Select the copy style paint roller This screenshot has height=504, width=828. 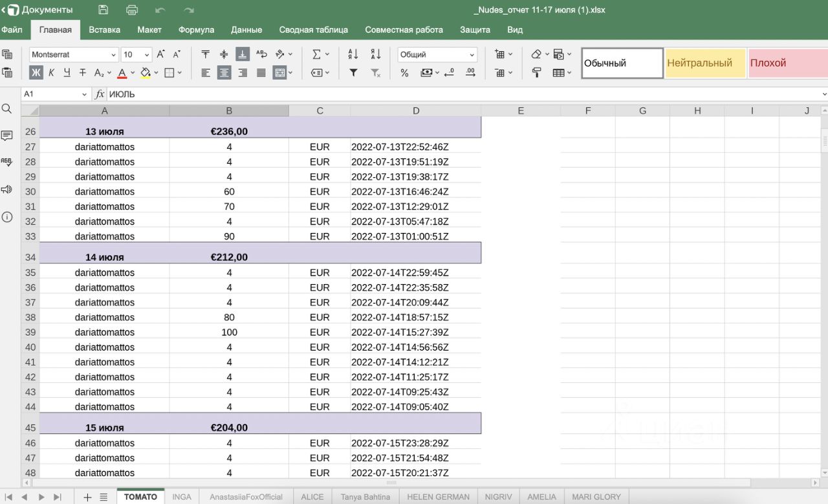pos(536,73)
